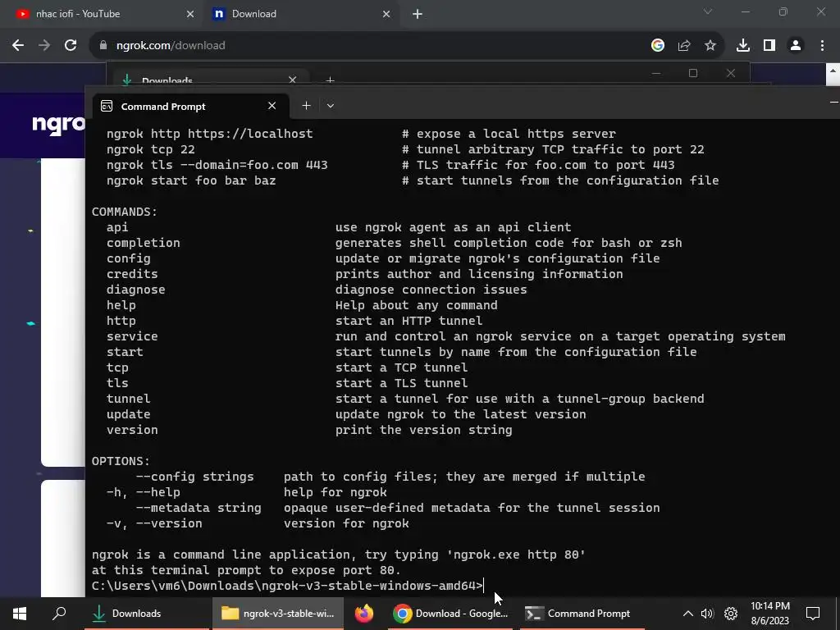Click 'ngrok tcp 22' example line
Viewport: 840px width, 630px height.
click(x=151, y=149)
